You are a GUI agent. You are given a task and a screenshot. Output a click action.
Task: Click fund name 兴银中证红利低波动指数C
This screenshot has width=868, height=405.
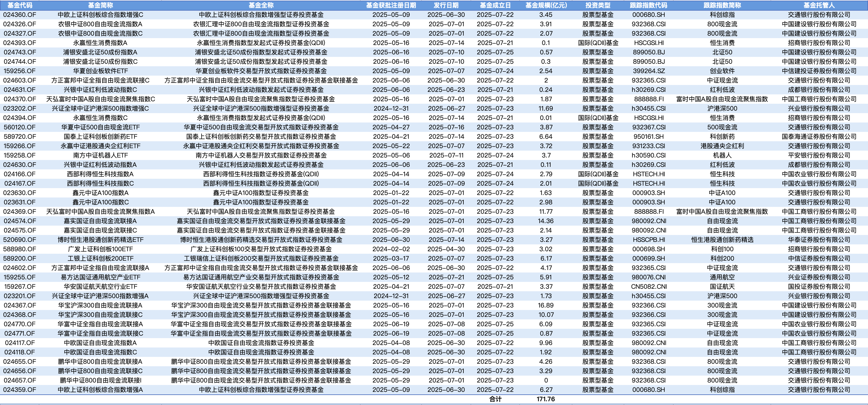[x=100, y=90]
